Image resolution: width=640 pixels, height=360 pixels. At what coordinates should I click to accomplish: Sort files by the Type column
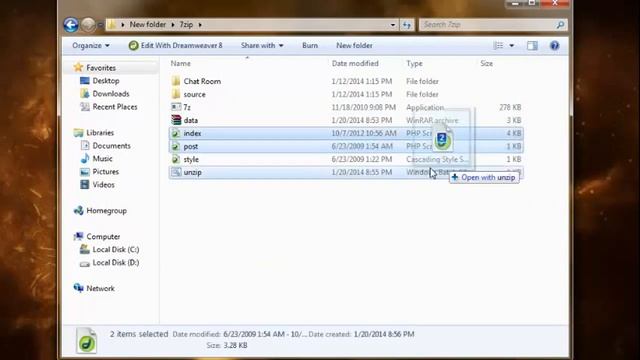coord(414,63)
